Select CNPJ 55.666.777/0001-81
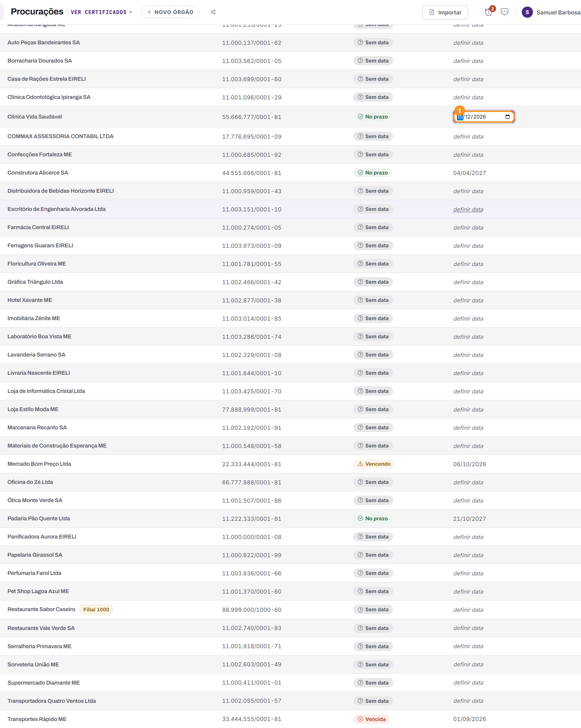 pos(252,117)
